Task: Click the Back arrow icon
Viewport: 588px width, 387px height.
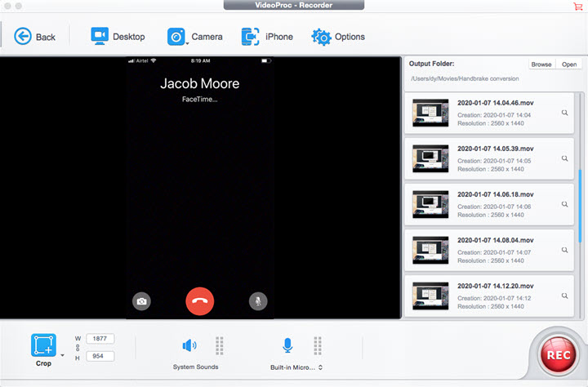Action: coord(23,37)
